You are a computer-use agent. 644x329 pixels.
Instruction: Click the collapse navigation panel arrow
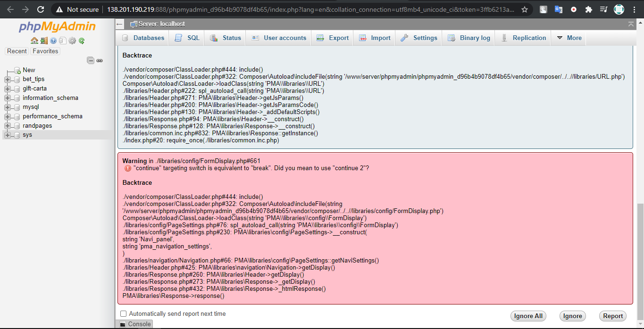119,24
